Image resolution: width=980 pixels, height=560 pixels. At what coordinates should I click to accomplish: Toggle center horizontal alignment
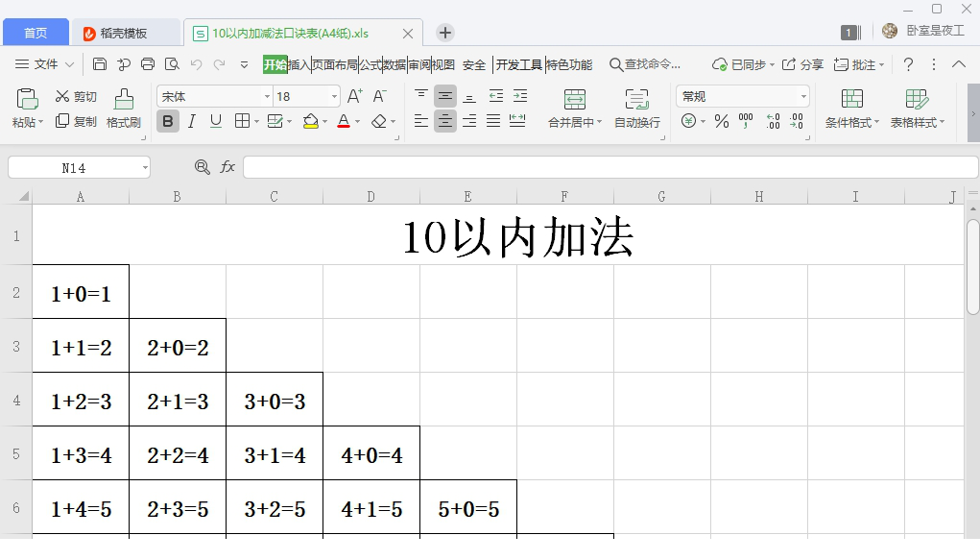tap(445, 121)
